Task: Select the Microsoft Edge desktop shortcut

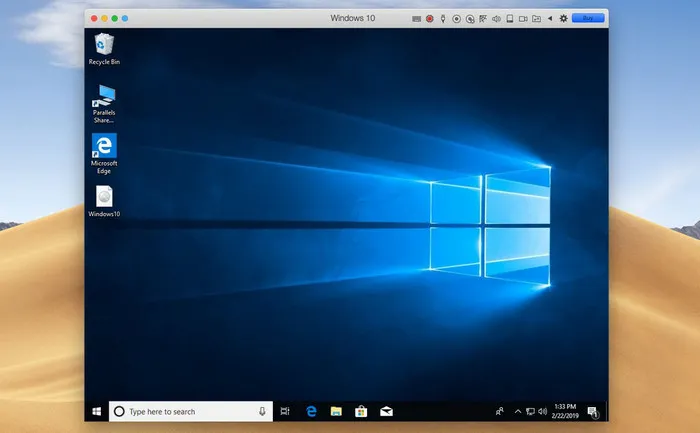Action: coord(104,154)
